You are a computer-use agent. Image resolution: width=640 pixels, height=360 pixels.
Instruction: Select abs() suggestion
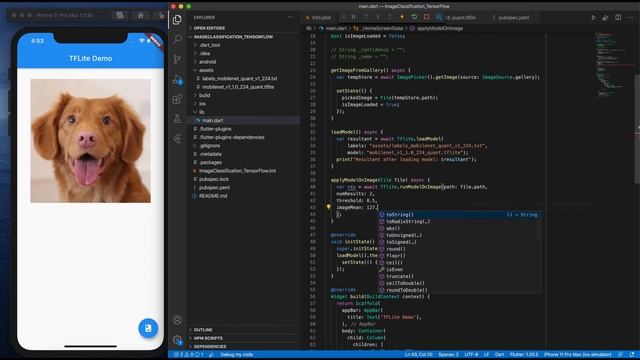pyautogui.click(x=459, y=229)
